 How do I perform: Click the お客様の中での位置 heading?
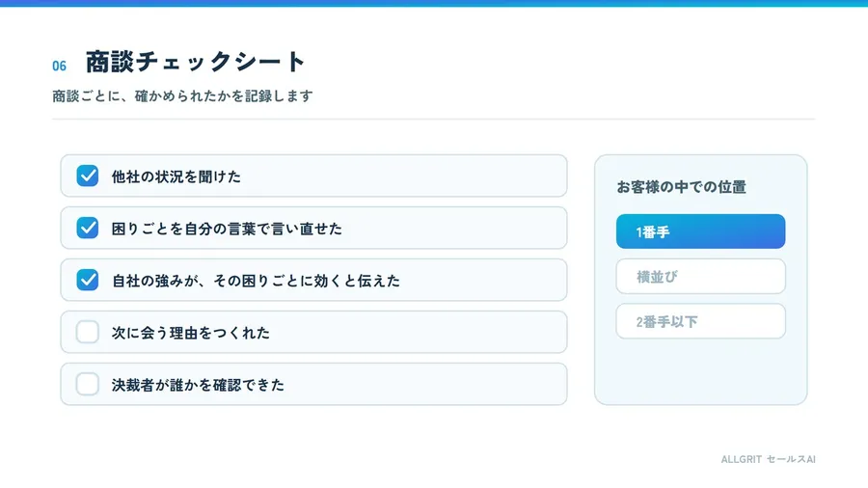coord(682,187)
